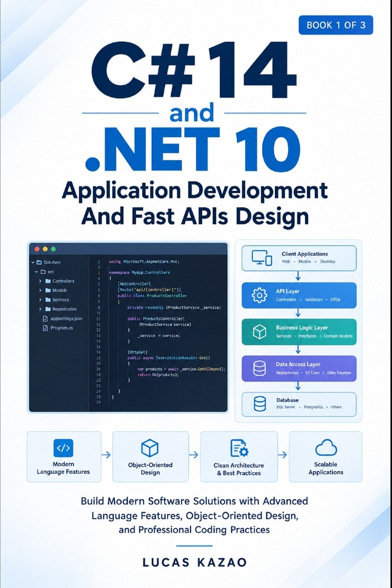
Task: Click the document-gear Clean Architecture icon
Action: tap(239, 448)
